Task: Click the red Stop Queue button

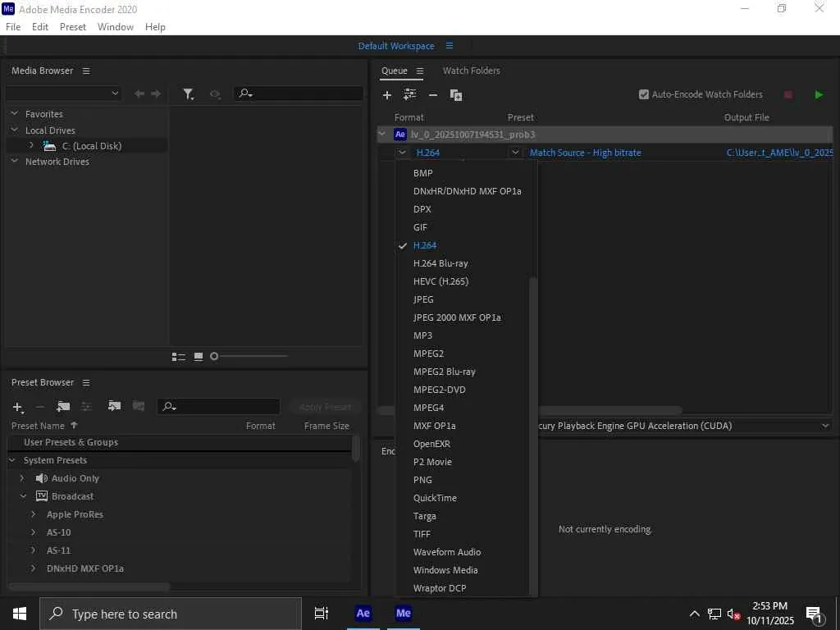Action: (x=788, y=95)
